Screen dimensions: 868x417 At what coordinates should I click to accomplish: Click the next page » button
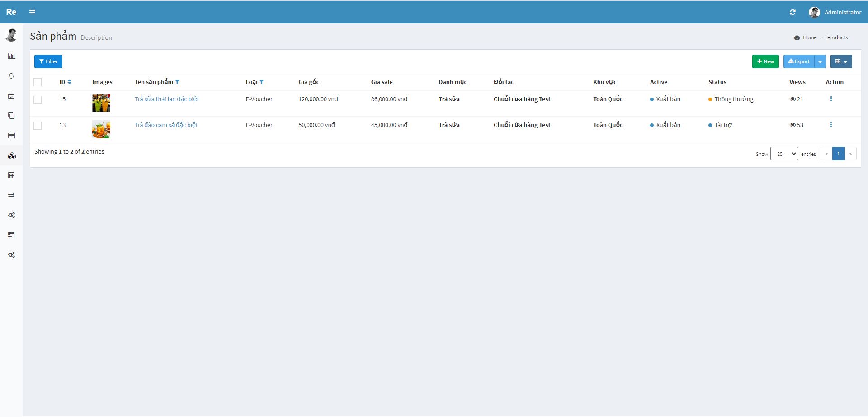tap(850, 154)
